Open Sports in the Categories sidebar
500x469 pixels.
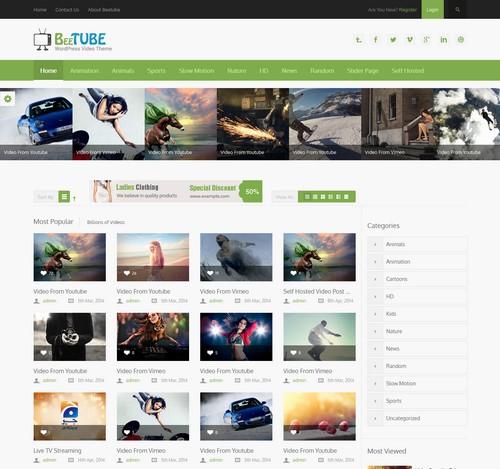coord(394,401)
